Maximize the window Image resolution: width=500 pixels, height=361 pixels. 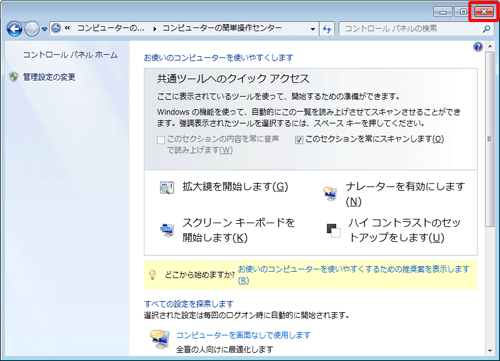(x=463, y=12)
